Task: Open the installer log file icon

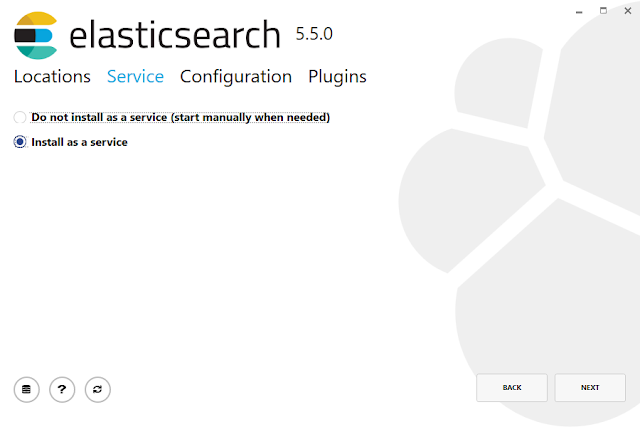Action: pyautogui.click(x=27, y=389)
